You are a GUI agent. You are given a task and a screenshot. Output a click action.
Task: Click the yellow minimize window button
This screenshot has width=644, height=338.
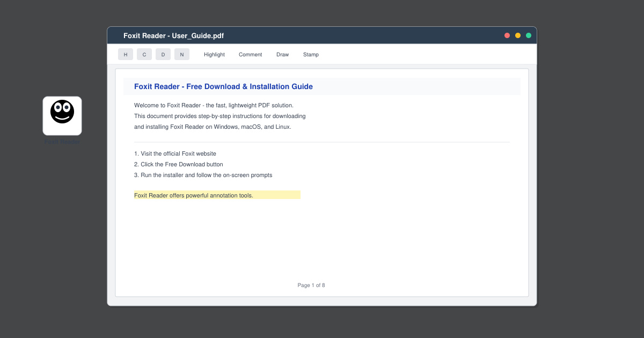point(518,35)
